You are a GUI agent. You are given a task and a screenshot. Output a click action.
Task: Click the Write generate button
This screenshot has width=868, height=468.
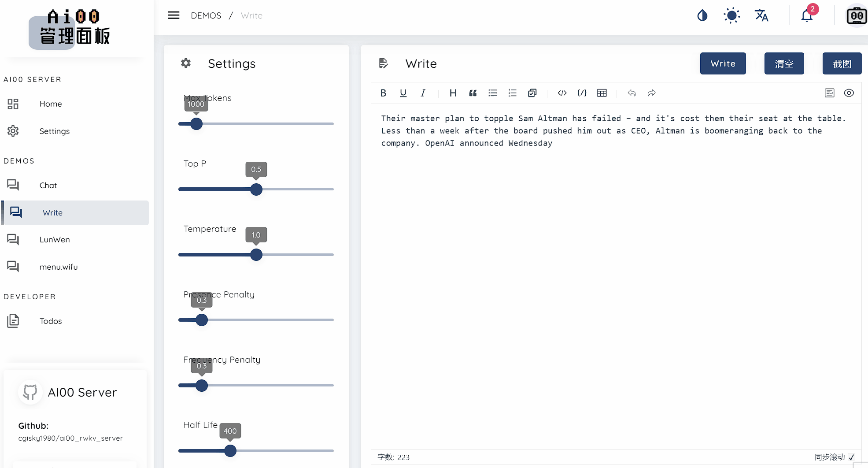pyautogui.click(x=723, y=63)
